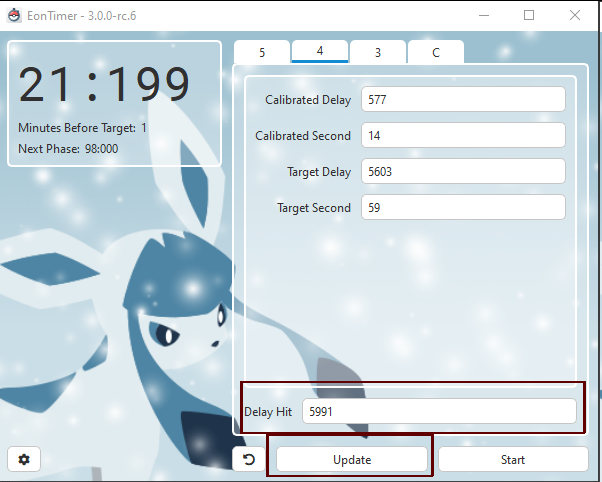Close the EonTimer window
602x482 pixels.
[x=575, y=15]
